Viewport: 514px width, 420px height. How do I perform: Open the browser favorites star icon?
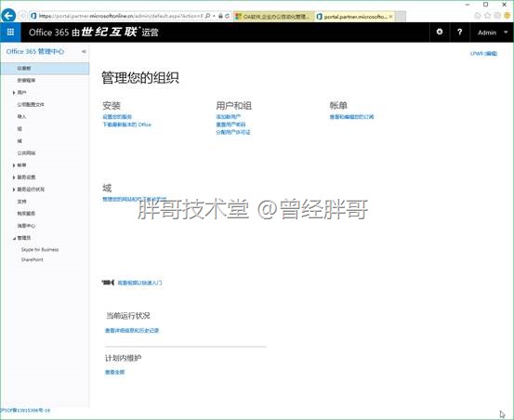pos(487,16)
